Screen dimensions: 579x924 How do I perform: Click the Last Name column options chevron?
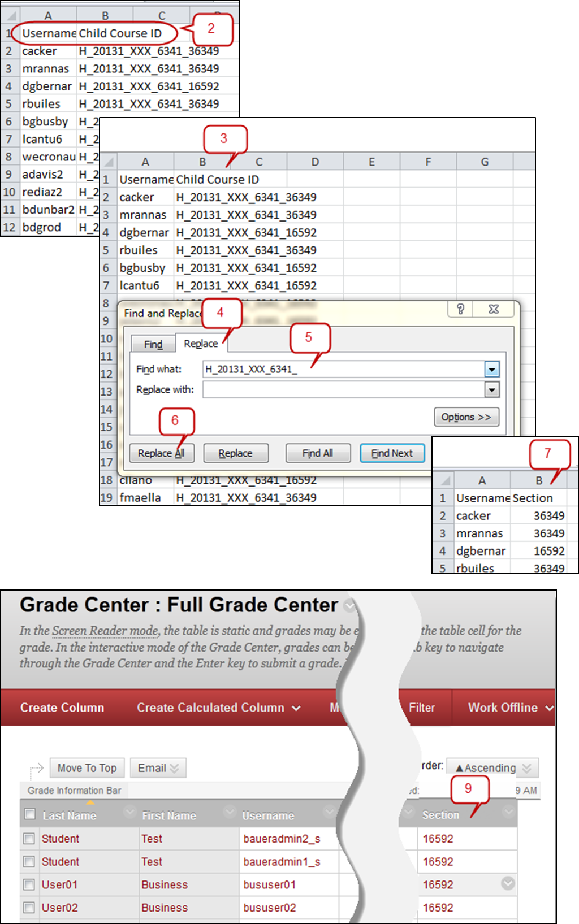(x=130, y=813)
